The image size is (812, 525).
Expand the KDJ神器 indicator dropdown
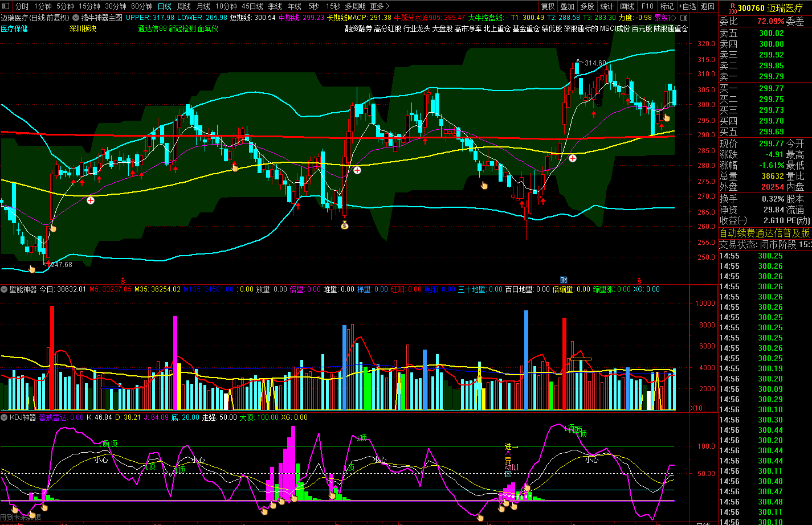5,417
